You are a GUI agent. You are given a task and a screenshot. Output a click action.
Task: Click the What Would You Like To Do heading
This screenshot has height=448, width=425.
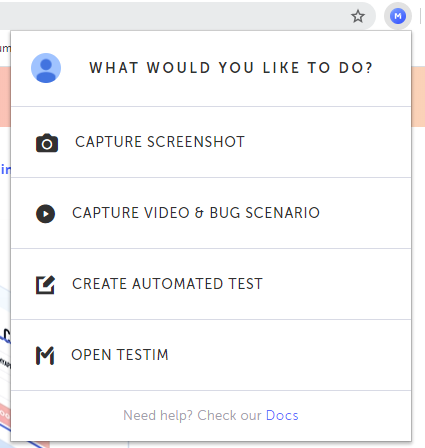point(231,68)
